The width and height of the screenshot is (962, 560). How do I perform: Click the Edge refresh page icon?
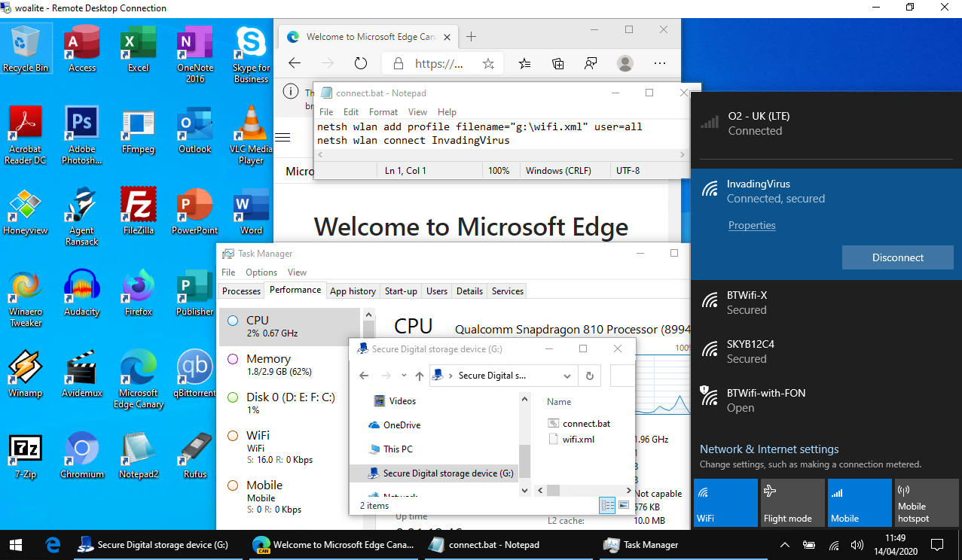[360, 64]
